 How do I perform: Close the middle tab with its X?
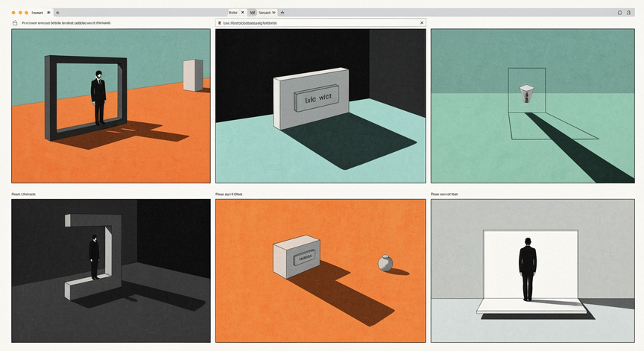pos(242,13)
